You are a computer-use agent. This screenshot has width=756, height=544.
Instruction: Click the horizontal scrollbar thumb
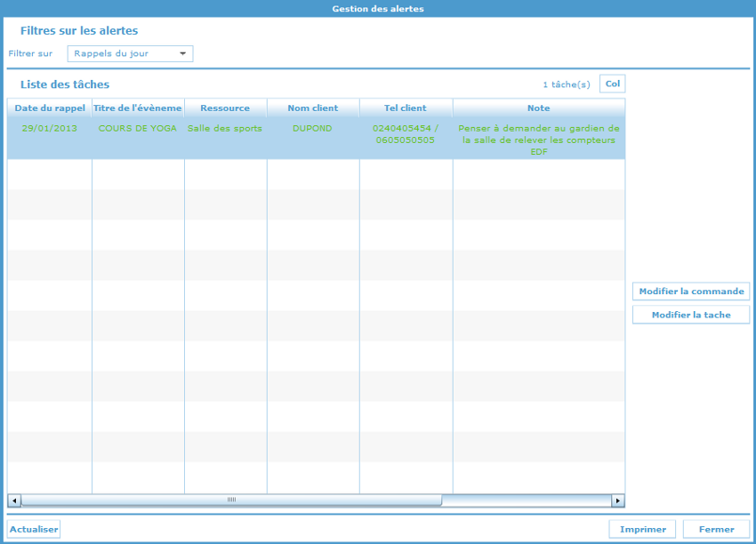tap(231, 500)
